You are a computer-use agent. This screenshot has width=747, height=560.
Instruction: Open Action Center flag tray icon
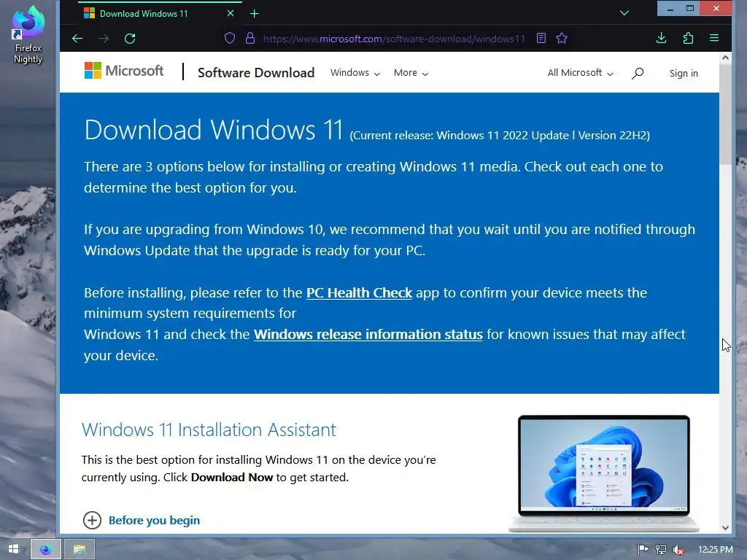[x=643, y=550]
